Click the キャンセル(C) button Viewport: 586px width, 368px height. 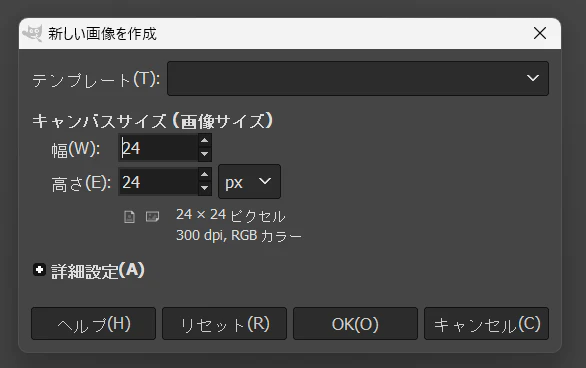[487, 324]
